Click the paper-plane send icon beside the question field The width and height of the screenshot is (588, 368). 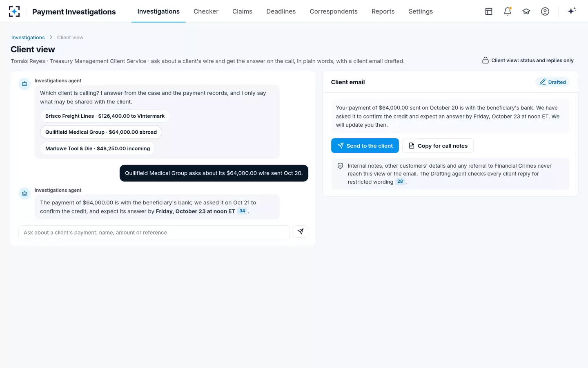click(301, 231)
